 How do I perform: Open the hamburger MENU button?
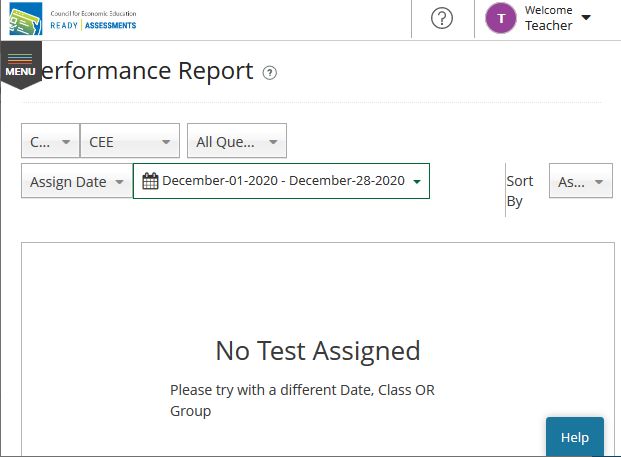click(21, 65)
